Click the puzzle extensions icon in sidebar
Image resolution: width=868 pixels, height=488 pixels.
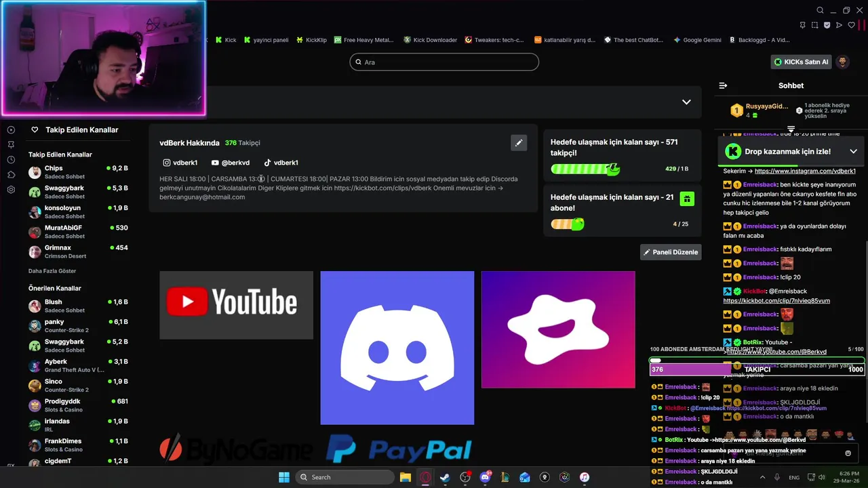pyautogui.click(x=11, y=174)
